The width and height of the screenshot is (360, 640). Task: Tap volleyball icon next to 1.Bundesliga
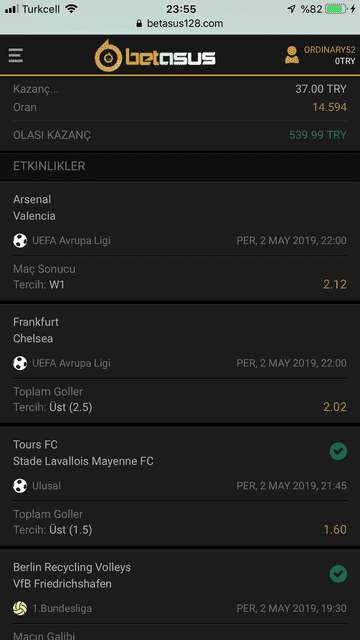tap(20, 609)
